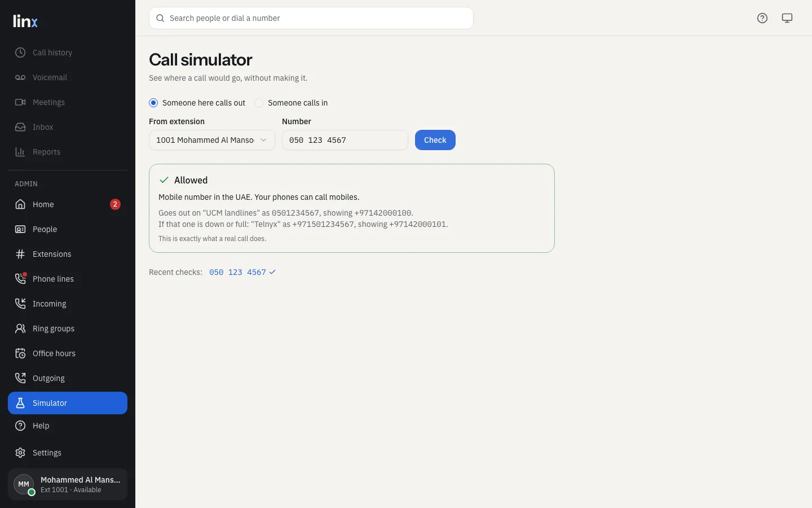The height and width of the screenshot is (508, 812).
Task: Open the sidebar Help menu item
Action: point(68,426)
